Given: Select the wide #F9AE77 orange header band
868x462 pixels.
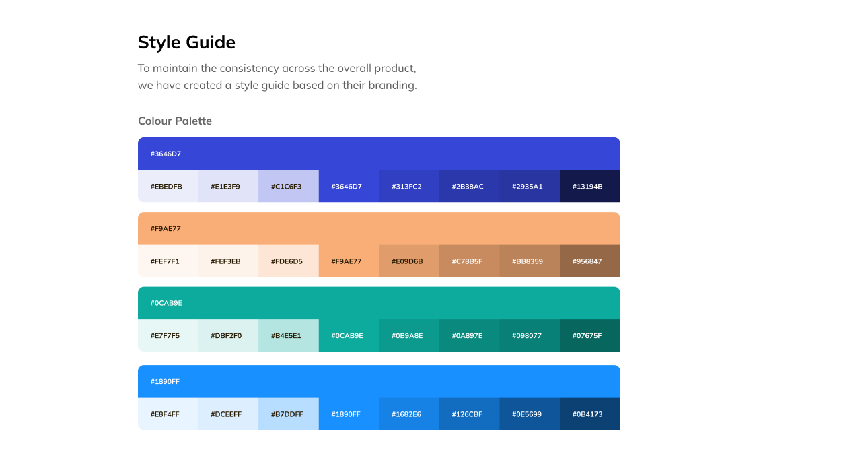Looking at the screenshot, I should (x=379, y=228).
